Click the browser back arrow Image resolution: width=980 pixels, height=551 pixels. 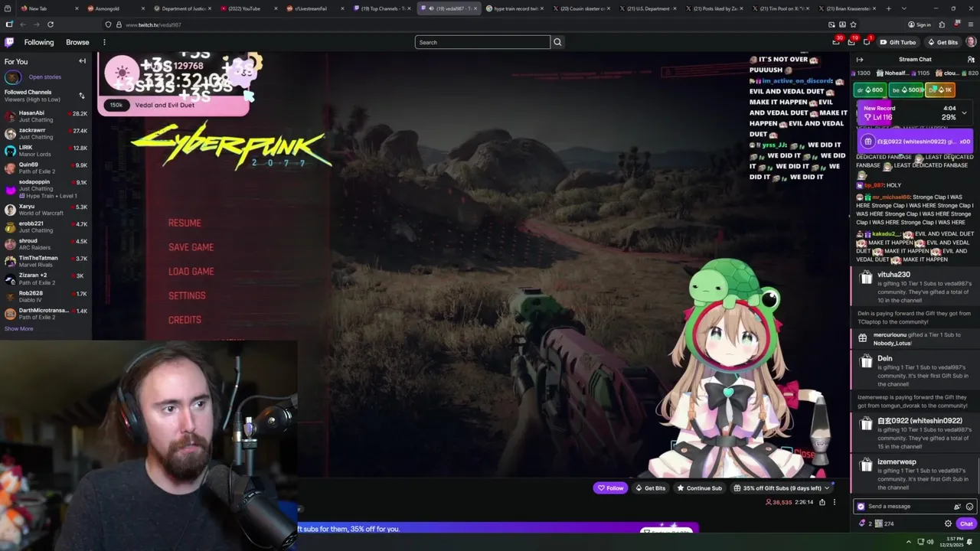(22, 24)
